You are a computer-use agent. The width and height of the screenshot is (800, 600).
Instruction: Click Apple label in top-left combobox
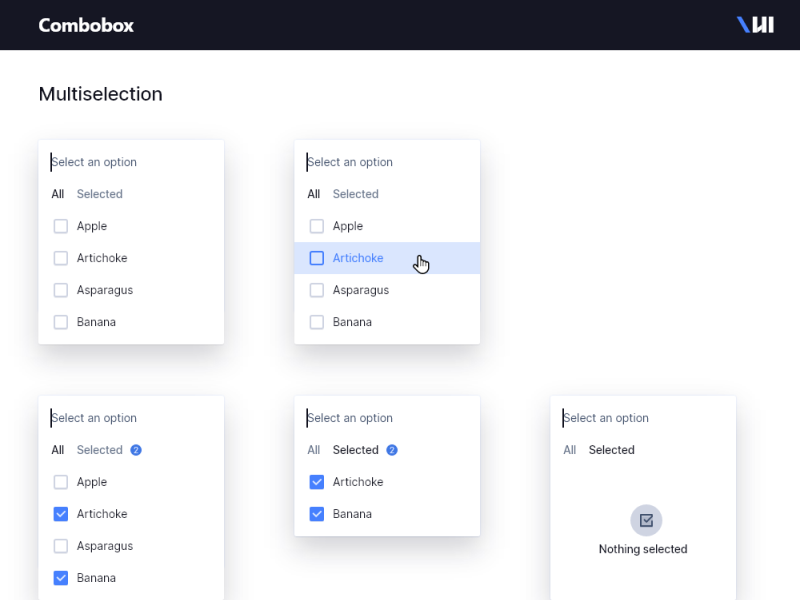92,226
